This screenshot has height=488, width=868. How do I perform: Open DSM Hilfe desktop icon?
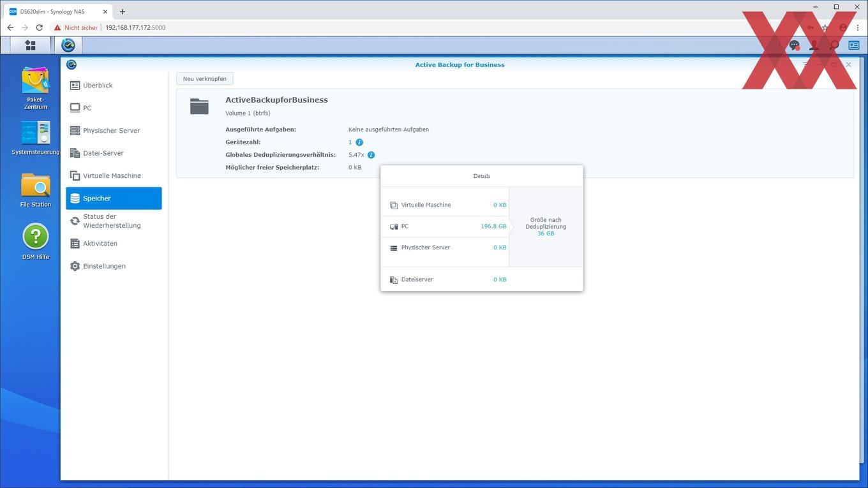[x=35, y=241]
